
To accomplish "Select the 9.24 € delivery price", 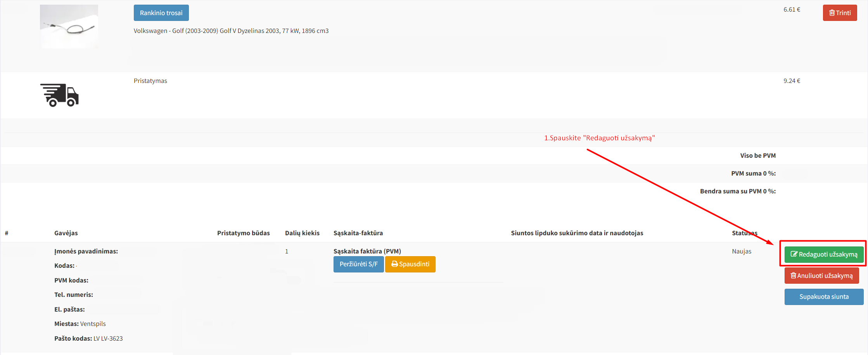I will click(792, 81).
